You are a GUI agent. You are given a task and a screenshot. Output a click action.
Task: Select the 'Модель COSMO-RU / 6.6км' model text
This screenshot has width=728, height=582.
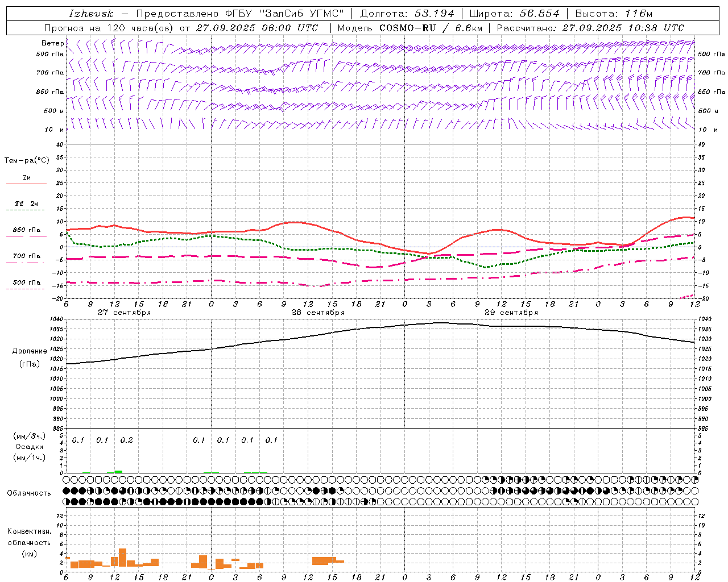tap(410, 28)
